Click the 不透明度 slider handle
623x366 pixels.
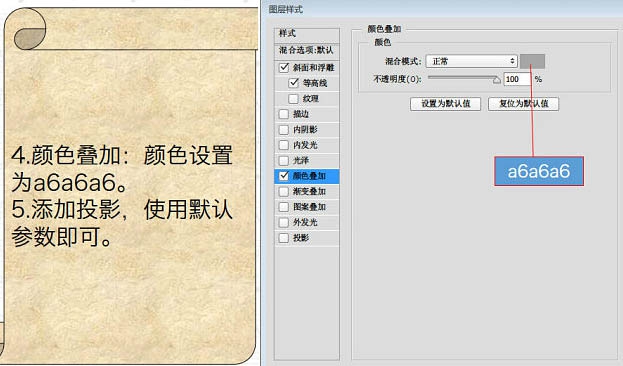tap(497, 80)
